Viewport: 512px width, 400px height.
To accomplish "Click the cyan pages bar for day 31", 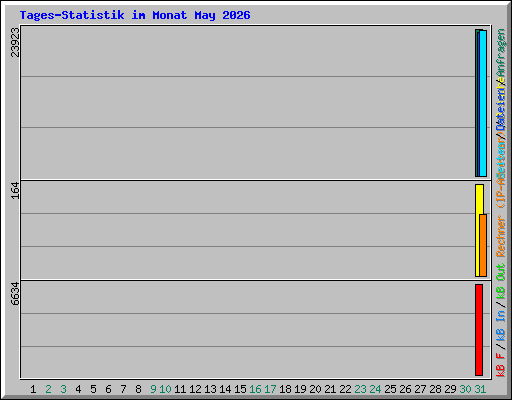I will pyautogui.click(x=483, y=103).
